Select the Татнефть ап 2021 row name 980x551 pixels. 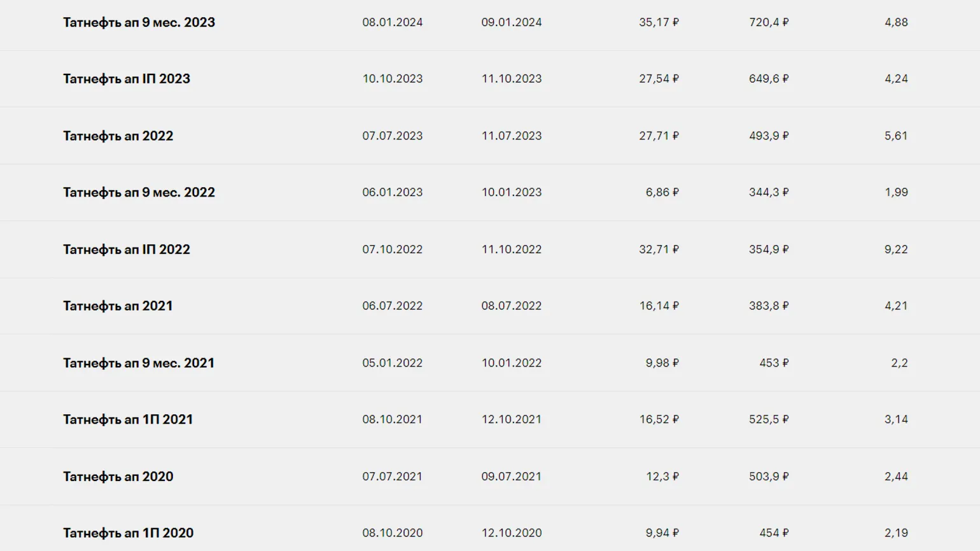[x=118, y=306]
